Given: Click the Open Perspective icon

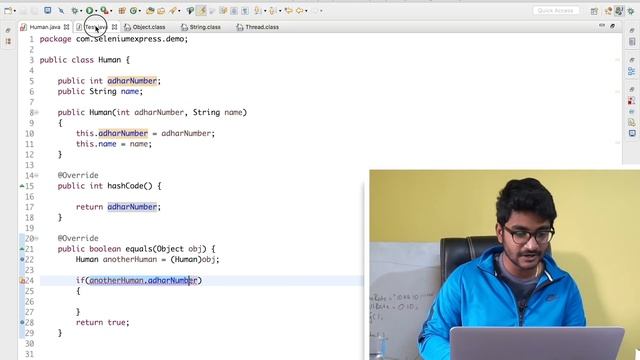Looking at the screenshot, I should 594,11.
